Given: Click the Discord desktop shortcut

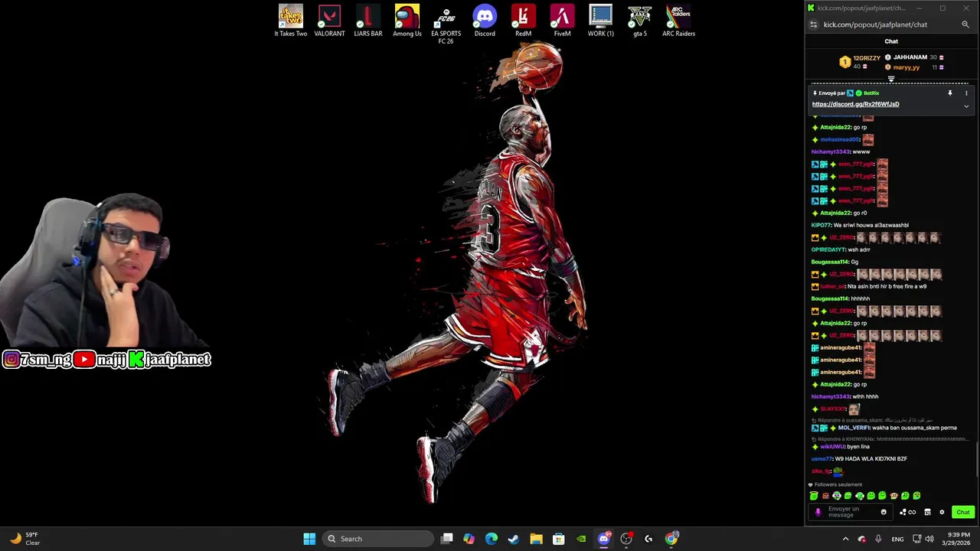Looking at the screenshot, I should [x=485, y=21].
